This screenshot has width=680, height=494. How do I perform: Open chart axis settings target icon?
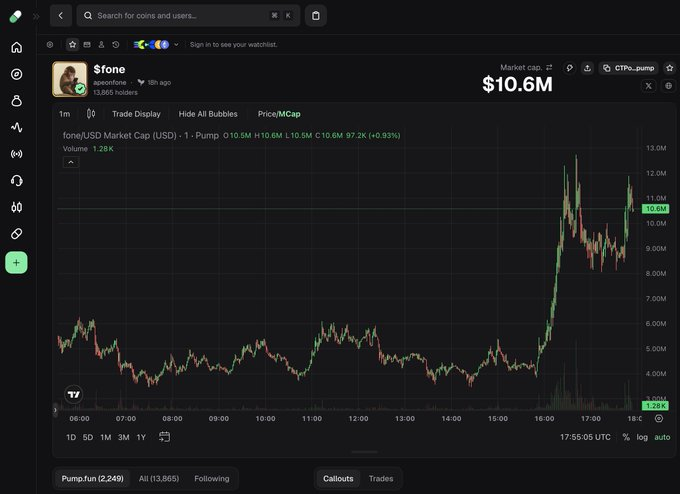coord(659,419)
